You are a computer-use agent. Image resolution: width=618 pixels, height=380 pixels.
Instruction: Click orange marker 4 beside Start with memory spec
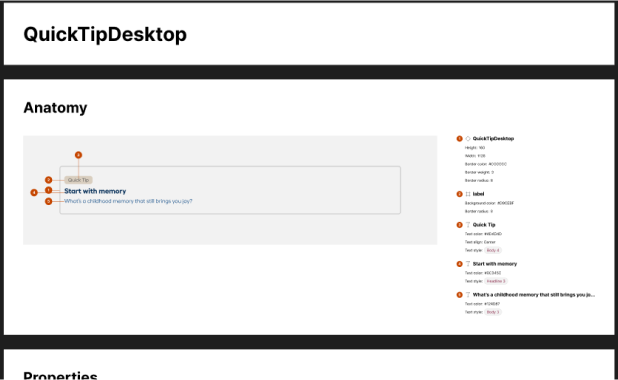coord(459,264)
